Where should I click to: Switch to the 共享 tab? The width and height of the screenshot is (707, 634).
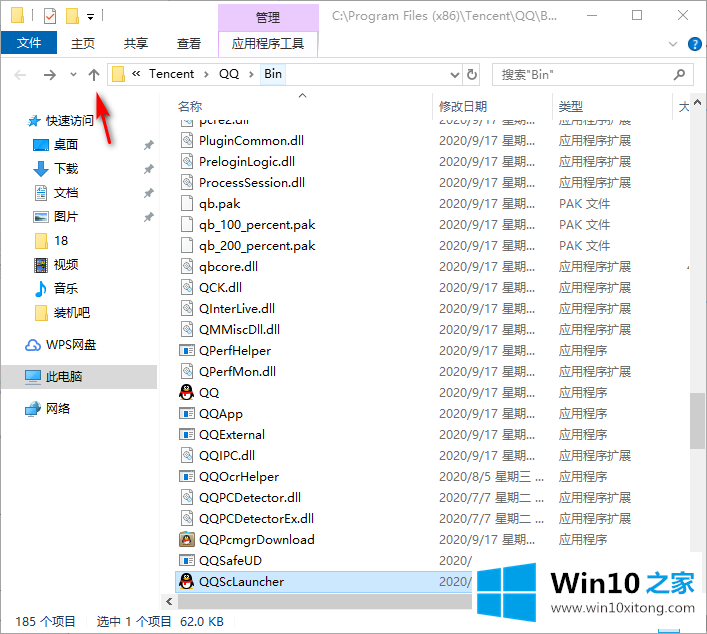136,43
